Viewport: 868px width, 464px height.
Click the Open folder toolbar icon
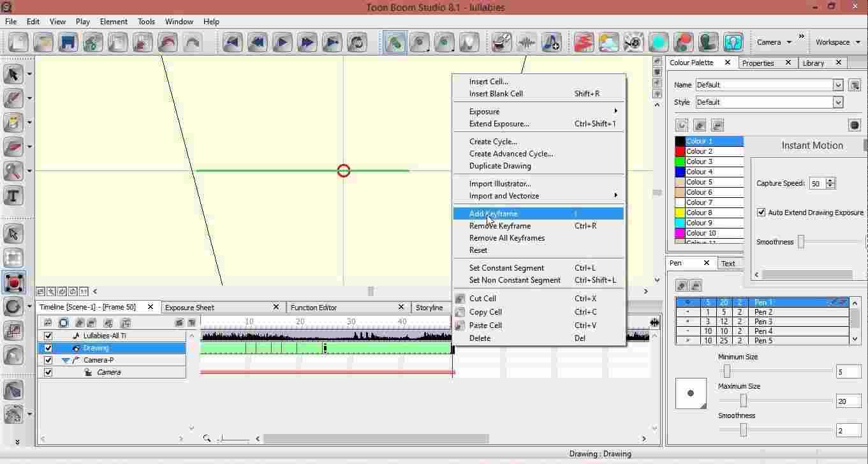[43, 43]
